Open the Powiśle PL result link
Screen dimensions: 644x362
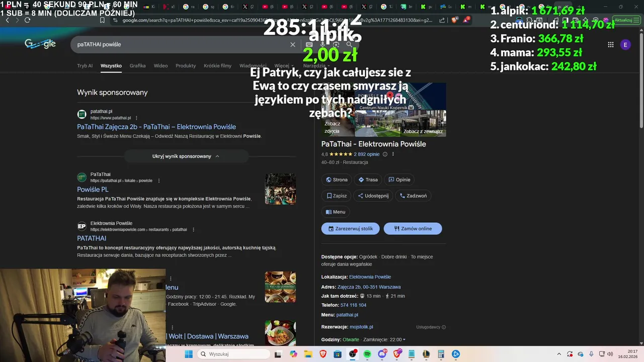click(93, 190)
